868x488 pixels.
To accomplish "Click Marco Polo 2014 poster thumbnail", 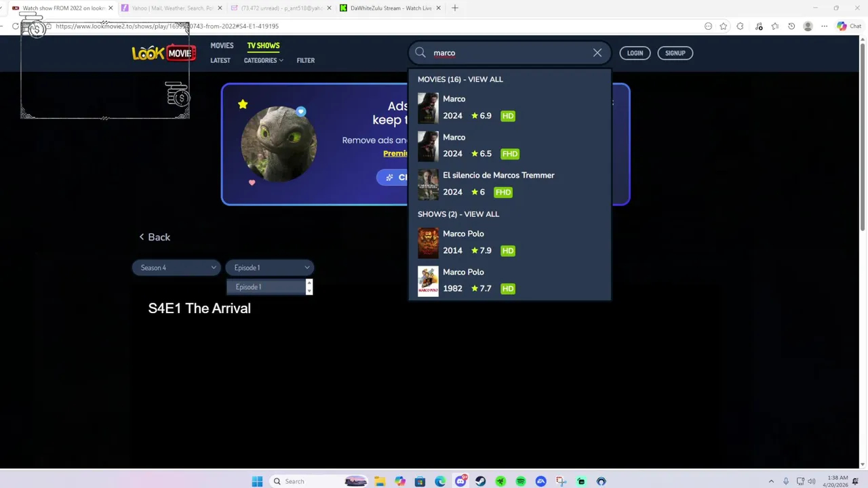I will tap(428, 243).
